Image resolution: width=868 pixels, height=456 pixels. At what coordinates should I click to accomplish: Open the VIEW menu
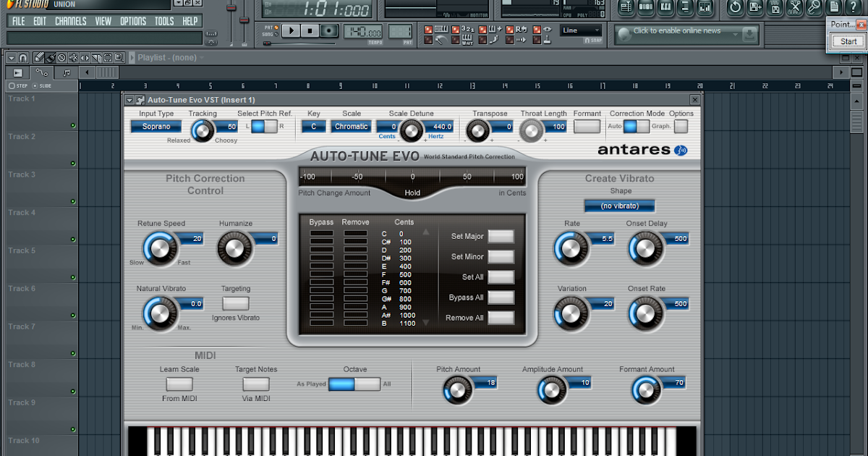[x=103, y=21]
